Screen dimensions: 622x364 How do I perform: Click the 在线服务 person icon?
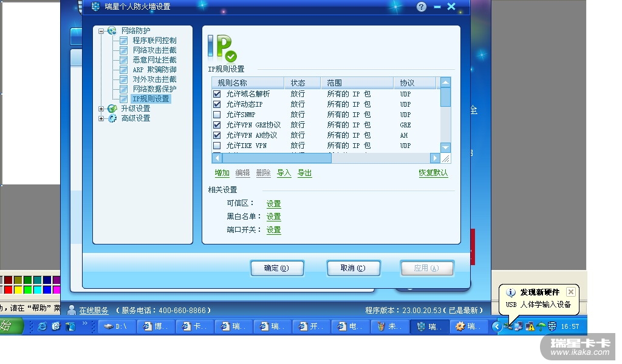click(72, 310)
